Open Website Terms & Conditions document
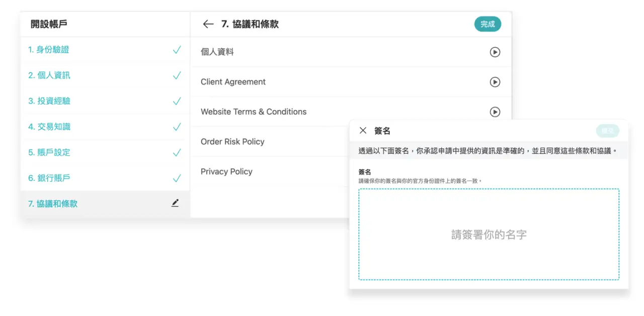Viewport: 644px width, 316px height. tap(351, 112)
